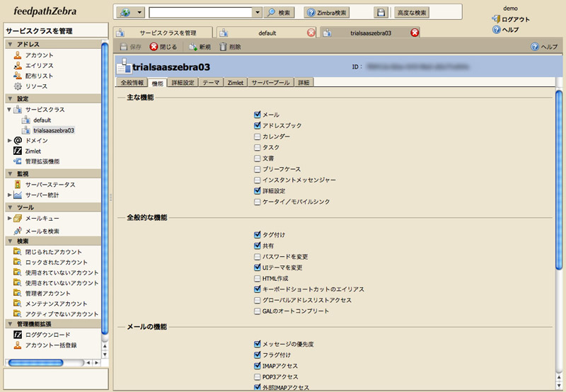Open リソース resources gear icon
Viewport: 566px width, 392px height.
click(17, 86)
